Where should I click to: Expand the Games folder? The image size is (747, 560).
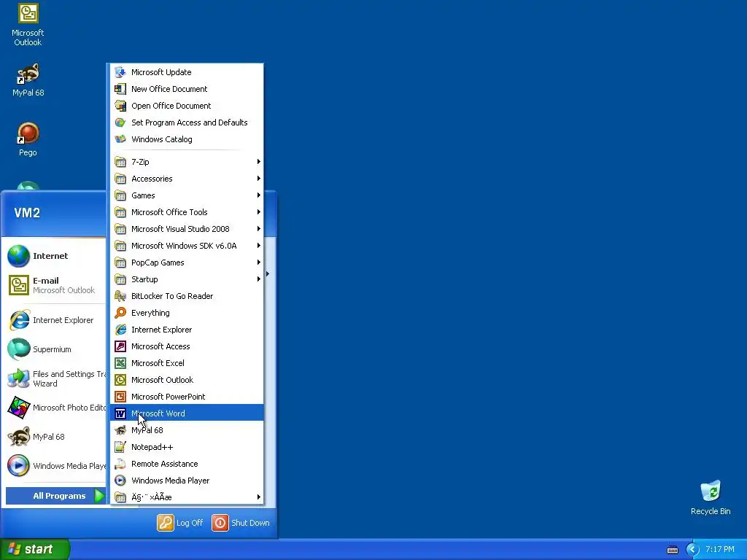(x=186, y=195)
